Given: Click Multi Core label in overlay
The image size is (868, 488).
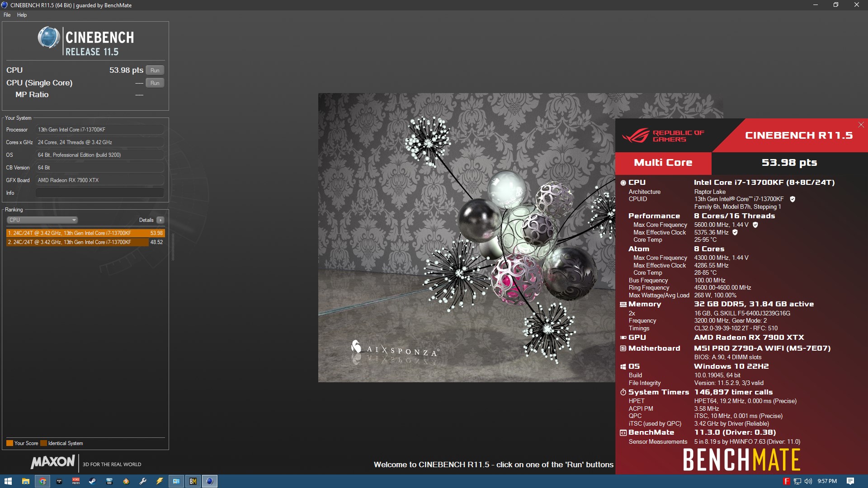Looking at the screenshot, I should 663,163.
